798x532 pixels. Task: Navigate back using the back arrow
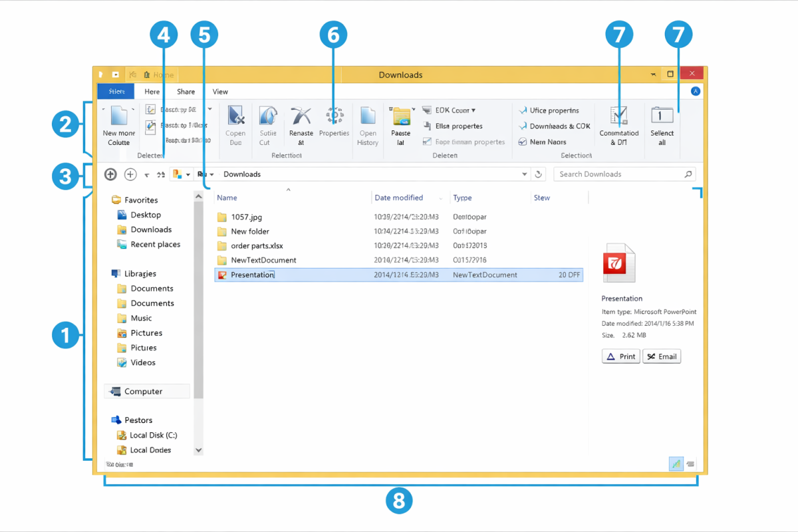coord(110,174)
